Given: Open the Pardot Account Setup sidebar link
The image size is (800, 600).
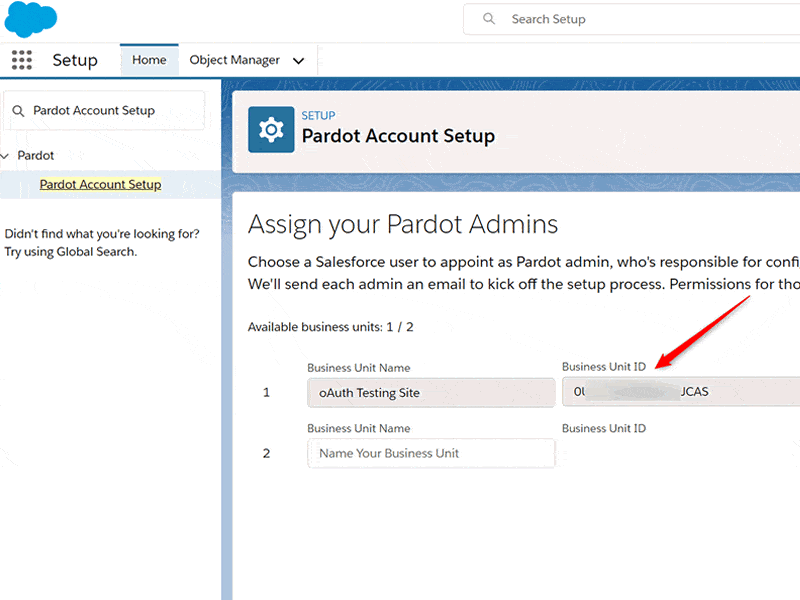Looking at the screenshot, I should [101, 184].
